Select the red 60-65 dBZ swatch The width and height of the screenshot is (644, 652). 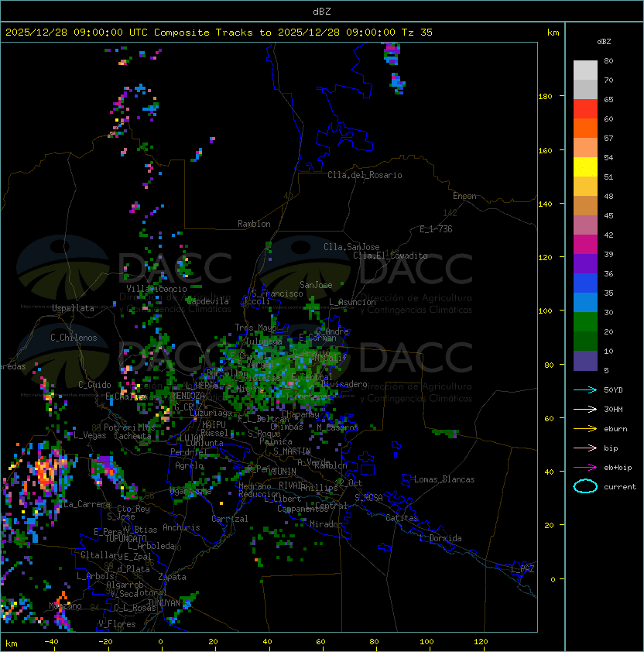[585, 109]
